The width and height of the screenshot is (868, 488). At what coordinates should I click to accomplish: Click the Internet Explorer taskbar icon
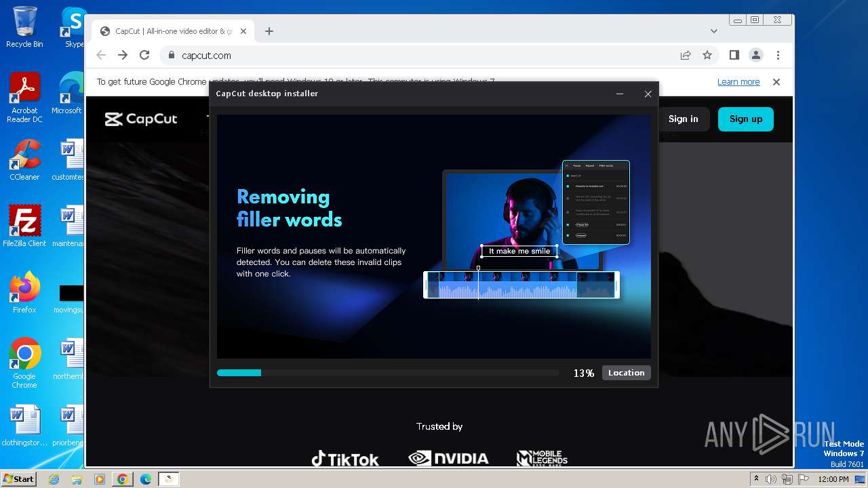(x=54, y=479)
